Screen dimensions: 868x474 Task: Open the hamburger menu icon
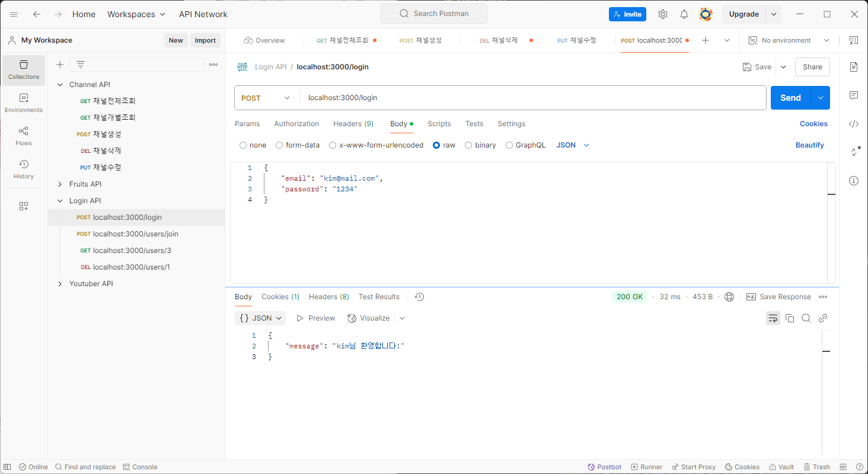click(14, 14)
